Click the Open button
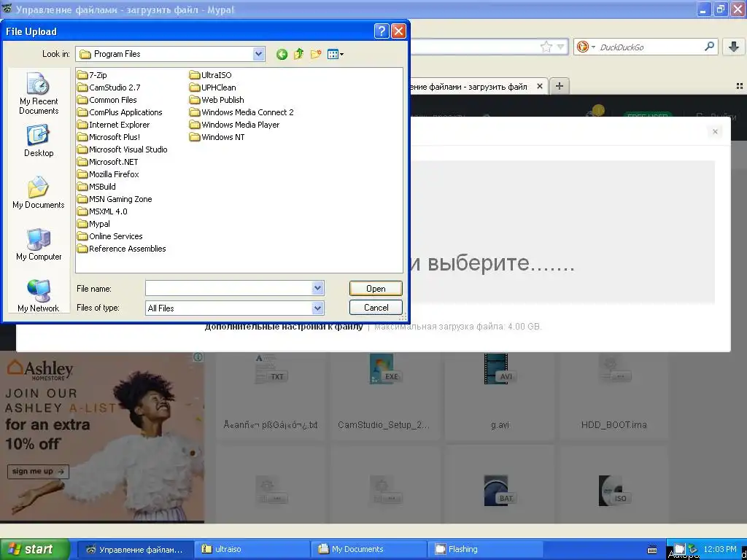The image size is (747, 560). point(376,289)
